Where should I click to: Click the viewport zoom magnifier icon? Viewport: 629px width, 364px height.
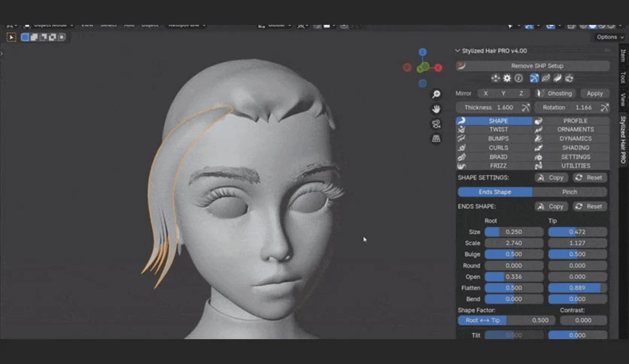(x=436, y=94)
